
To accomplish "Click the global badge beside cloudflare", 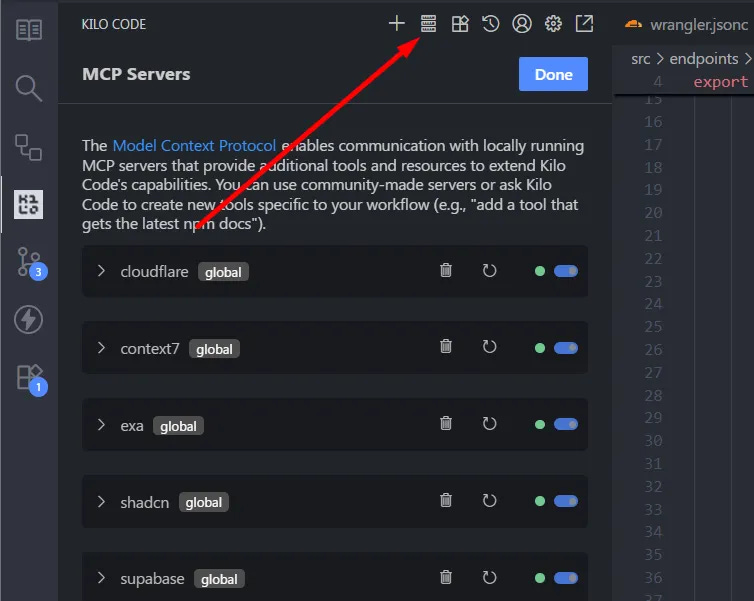I will click(223, 272).
